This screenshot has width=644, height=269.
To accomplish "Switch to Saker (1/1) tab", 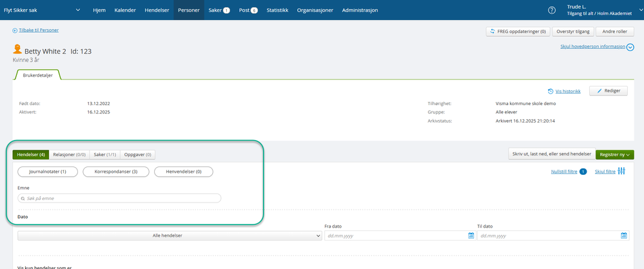I will (105, 155).
